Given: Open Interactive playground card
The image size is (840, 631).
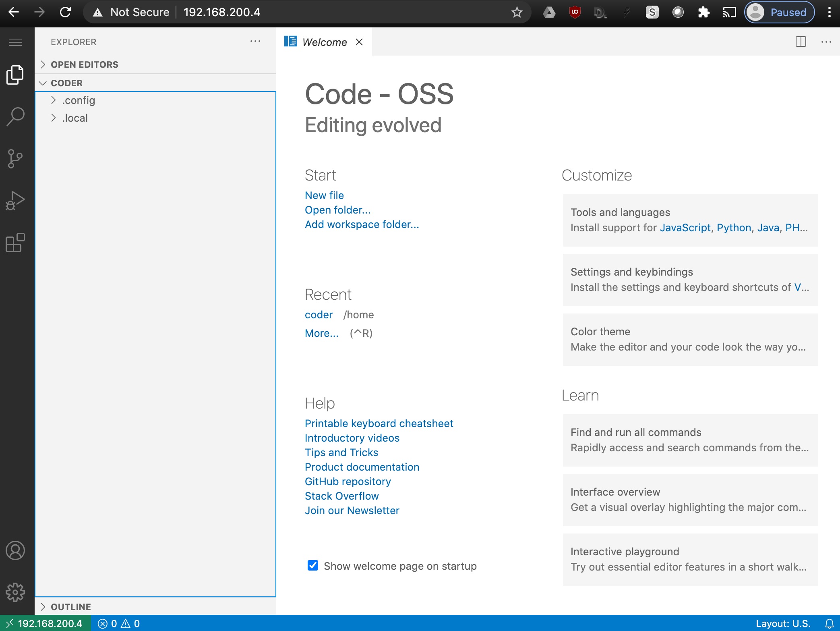Looking at the screenshot, I should coord(690,559).
